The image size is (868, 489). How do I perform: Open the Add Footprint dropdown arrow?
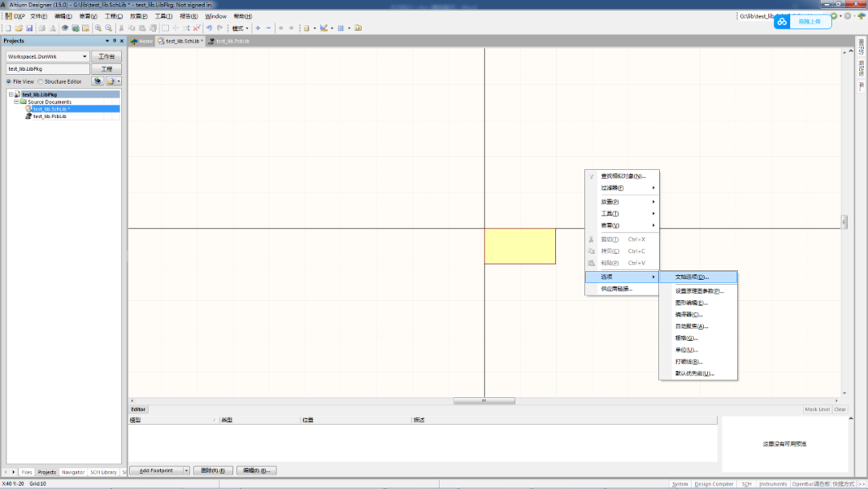186,471
